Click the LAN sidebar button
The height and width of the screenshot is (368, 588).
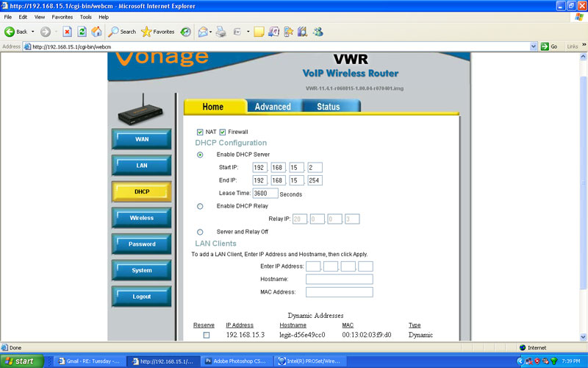point(141,166)
